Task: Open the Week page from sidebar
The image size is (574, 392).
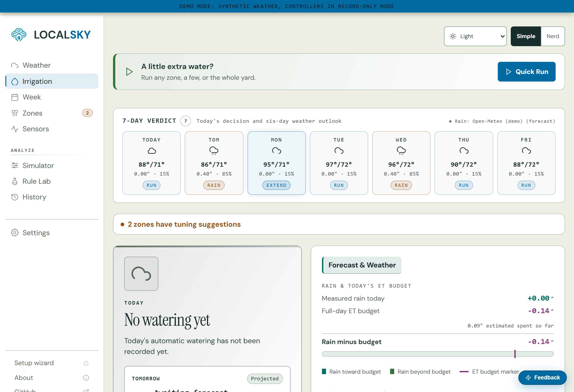Action: pos(52,97)
